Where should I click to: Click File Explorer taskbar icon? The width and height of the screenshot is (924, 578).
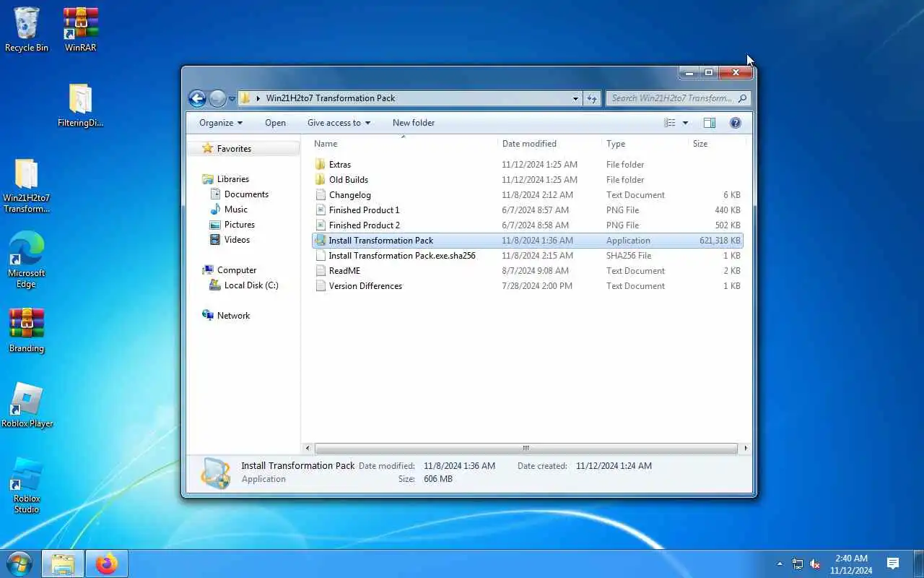tap(63, 564)
